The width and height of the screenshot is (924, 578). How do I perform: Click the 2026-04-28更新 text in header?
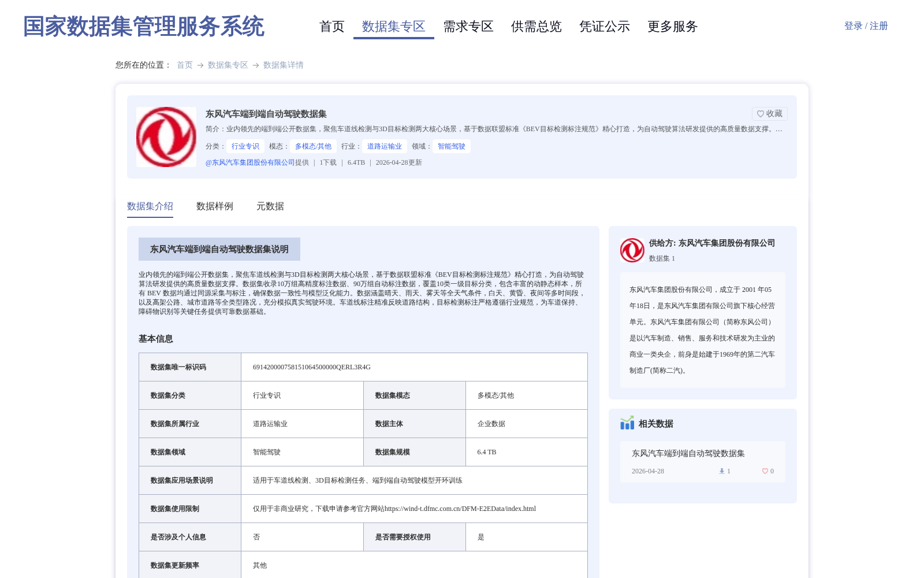[x=399, y=162]
